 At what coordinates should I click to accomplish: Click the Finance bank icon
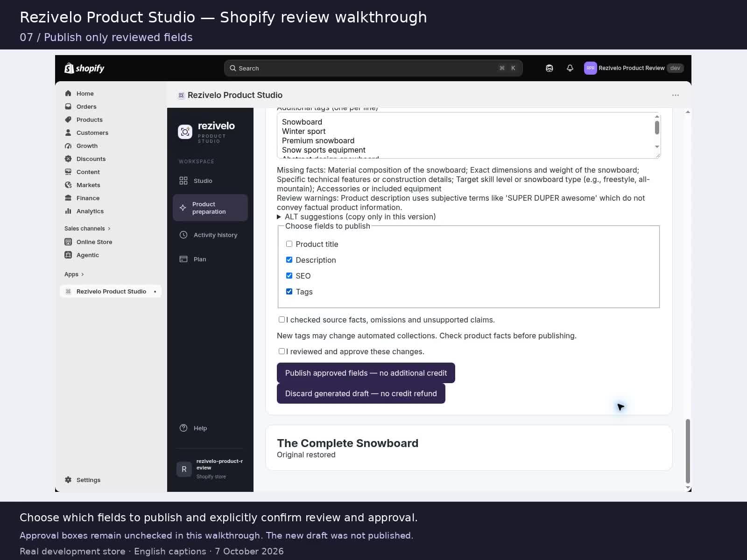[68, 198]
